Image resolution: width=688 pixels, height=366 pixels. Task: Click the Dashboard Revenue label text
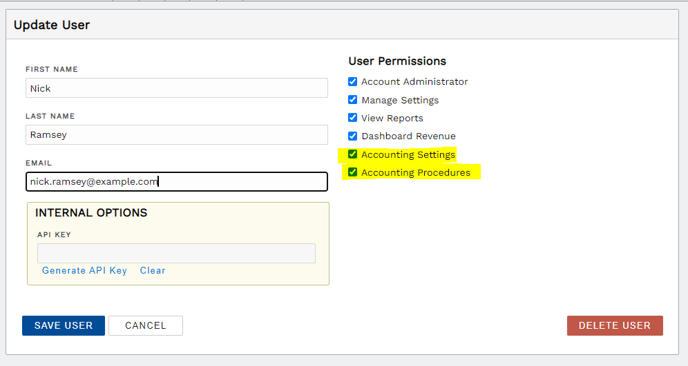[x=408, y=136]
